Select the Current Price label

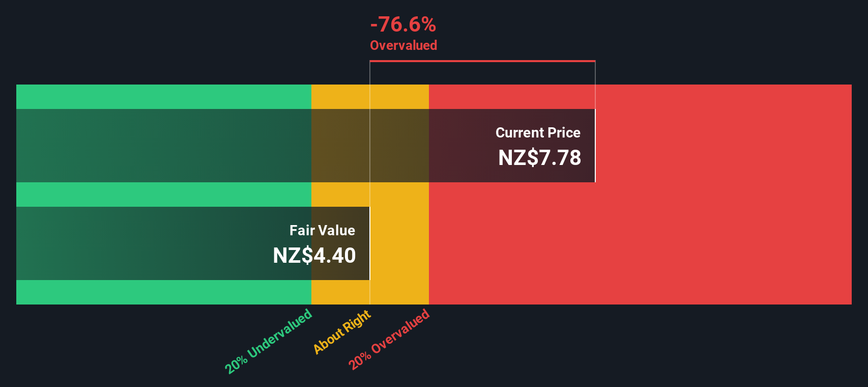538,132
